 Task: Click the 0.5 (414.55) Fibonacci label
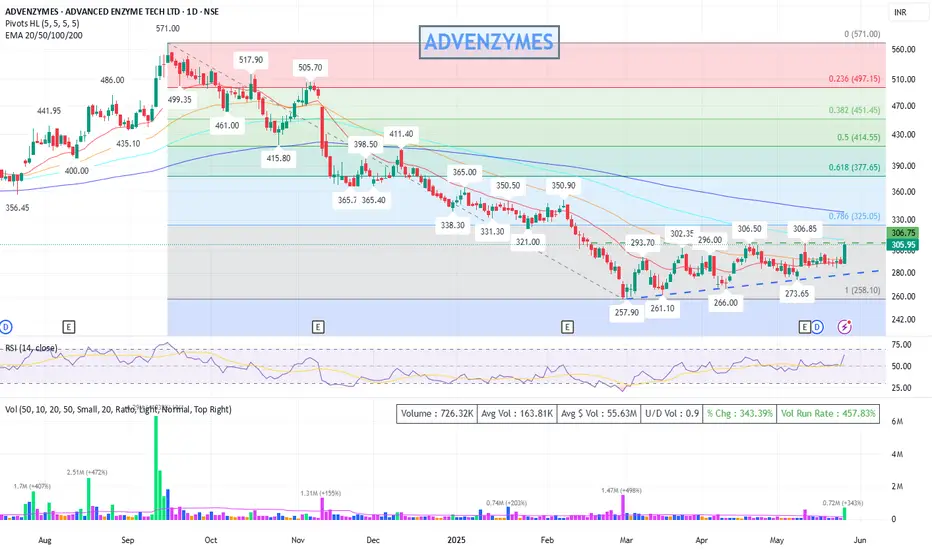coord(858,137)
